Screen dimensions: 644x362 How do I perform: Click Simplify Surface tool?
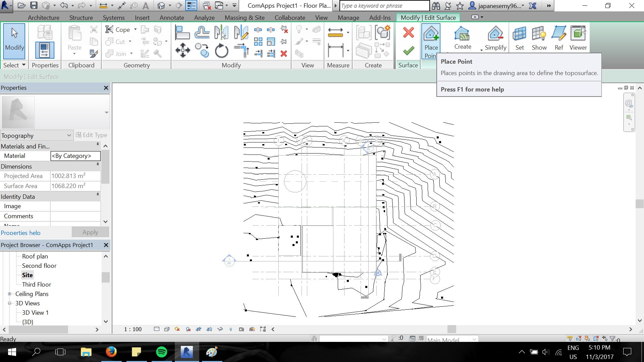pos(495,39)
